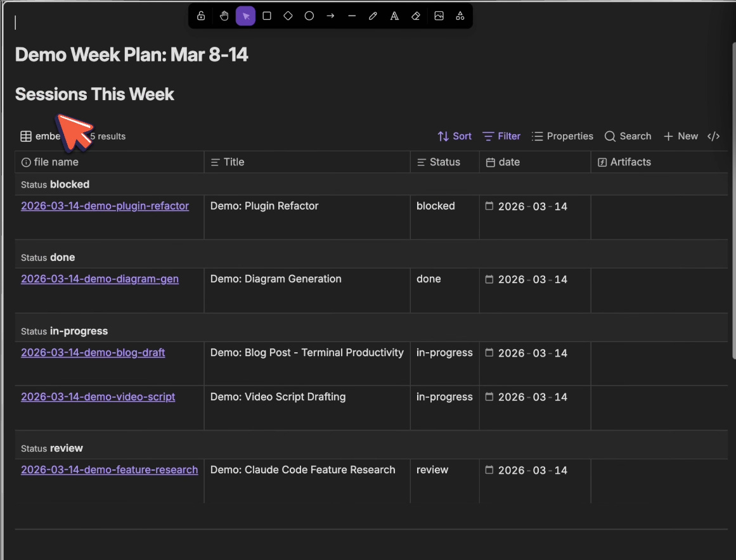Image resolution: width=736 pixels, height=560 pixels.
Task: Open the Properties list
Action: 562,136
